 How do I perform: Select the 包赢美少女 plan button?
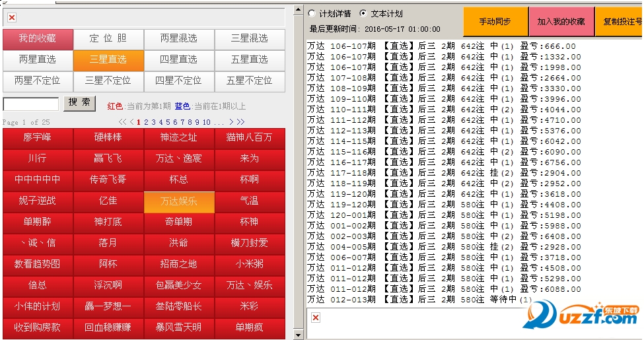tap(179, 286)
